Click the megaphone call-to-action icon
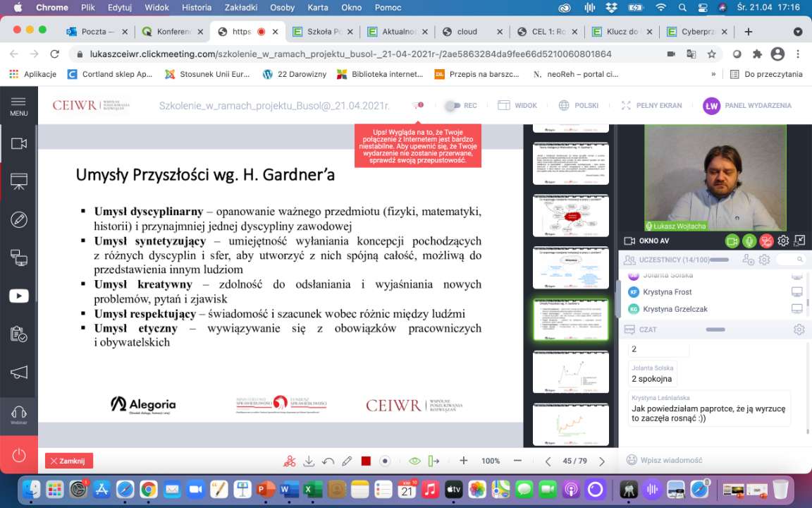Image resolution: width=812 pixels, height=508 pixels. (x=19, y=373)
